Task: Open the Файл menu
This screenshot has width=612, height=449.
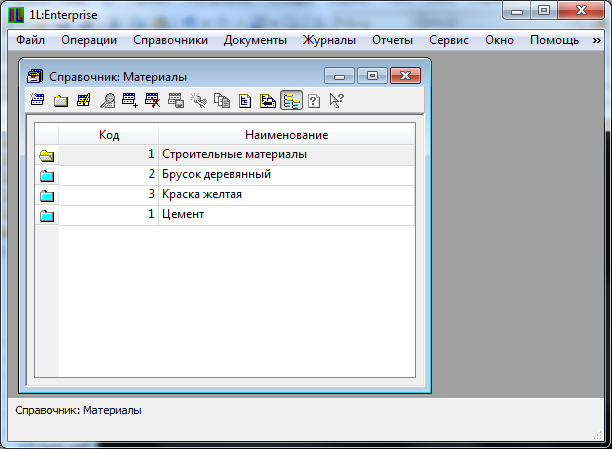Action: click(x=30, y=40)
